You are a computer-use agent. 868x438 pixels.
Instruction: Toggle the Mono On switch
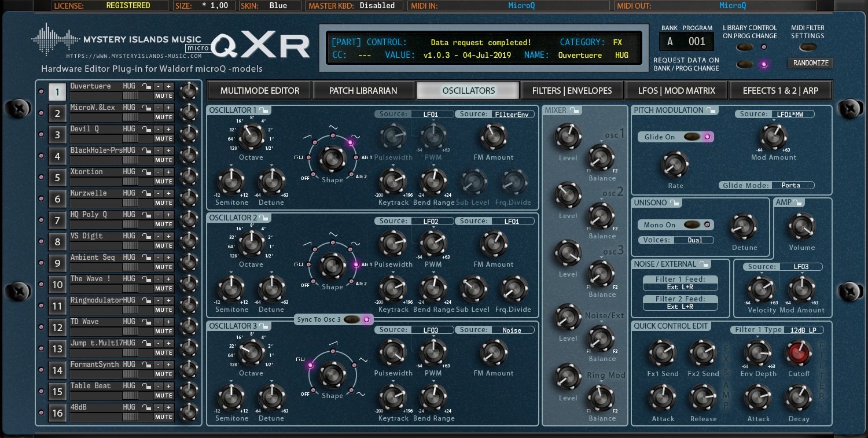point(692,225)
